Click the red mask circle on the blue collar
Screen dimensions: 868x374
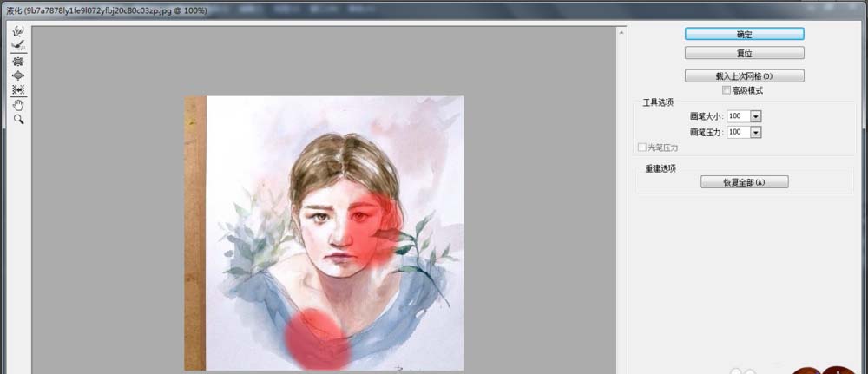pos(318,338)
